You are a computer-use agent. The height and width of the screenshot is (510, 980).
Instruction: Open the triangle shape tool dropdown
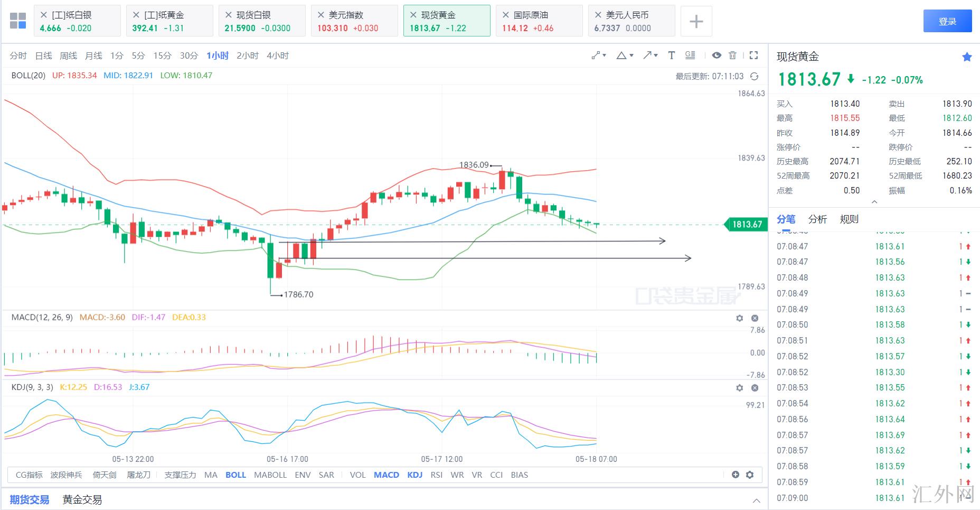(x=624, y=55)
